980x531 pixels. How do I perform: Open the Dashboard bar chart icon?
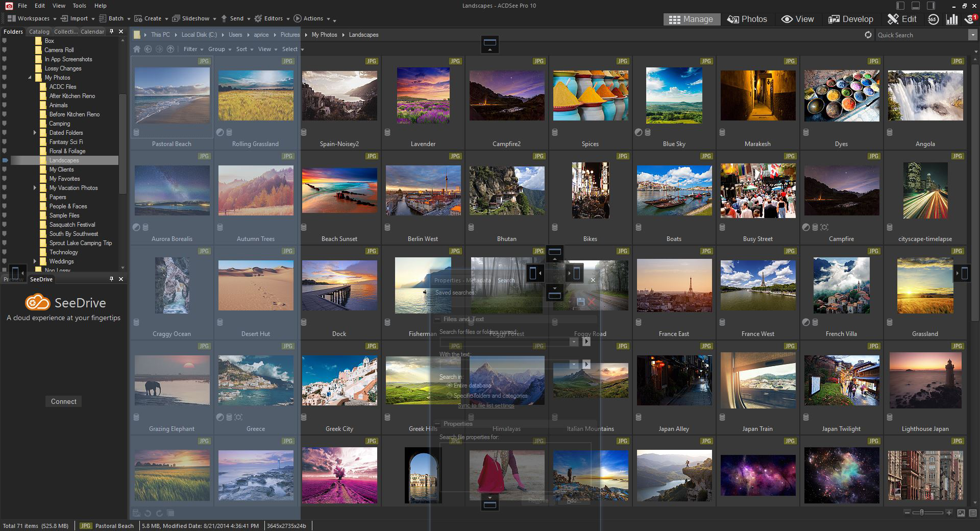tap(952, 19)
